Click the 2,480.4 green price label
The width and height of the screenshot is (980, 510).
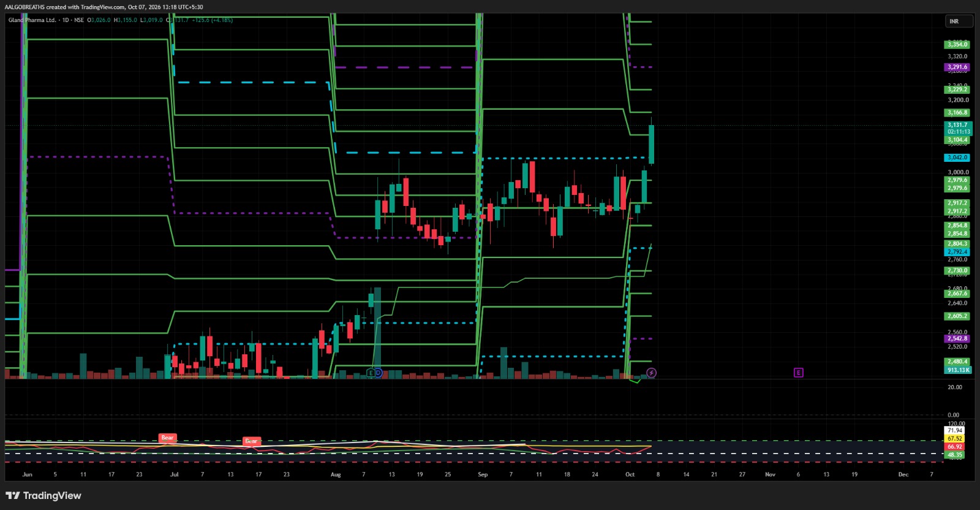(x=957, y=362)
